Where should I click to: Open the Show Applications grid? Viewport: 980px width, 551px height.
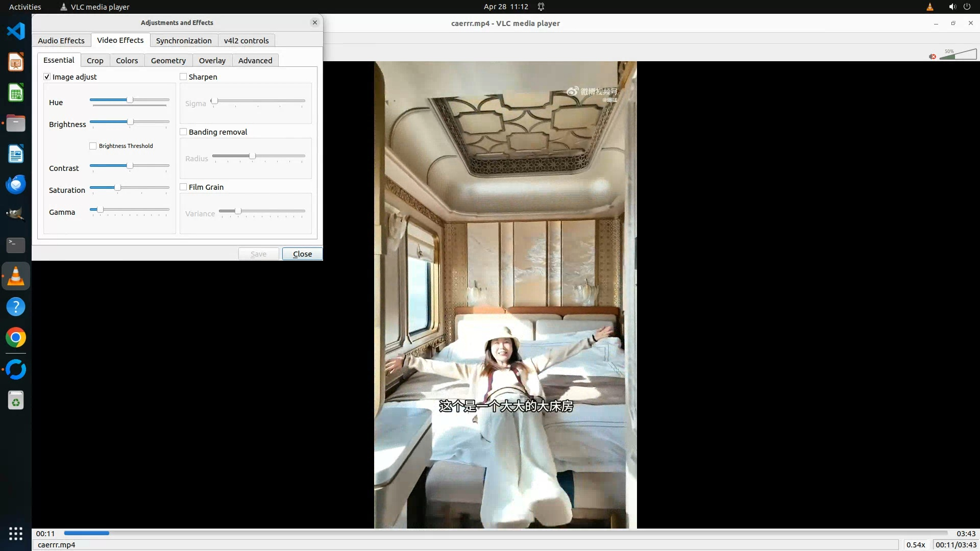pyautogui.click(x=16, y=534)
